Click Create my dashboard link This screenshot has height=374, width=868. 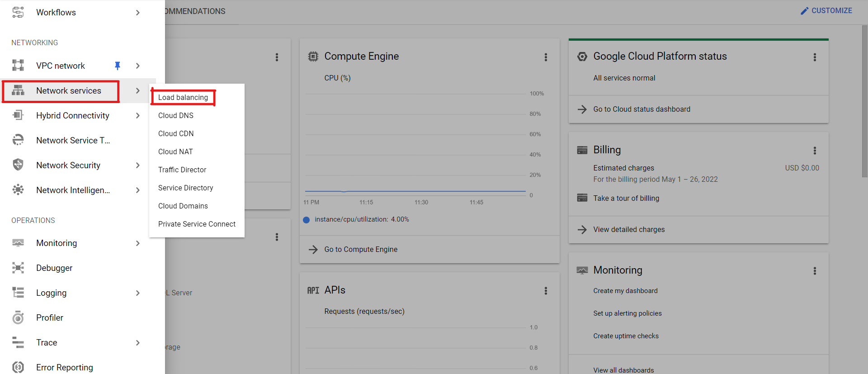tap(625, 291)
